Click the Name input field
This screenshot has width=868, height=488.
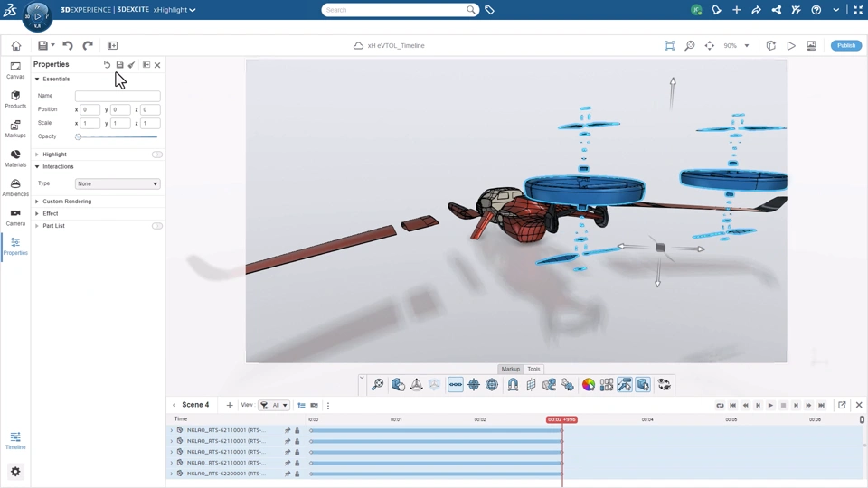[118, 96]
